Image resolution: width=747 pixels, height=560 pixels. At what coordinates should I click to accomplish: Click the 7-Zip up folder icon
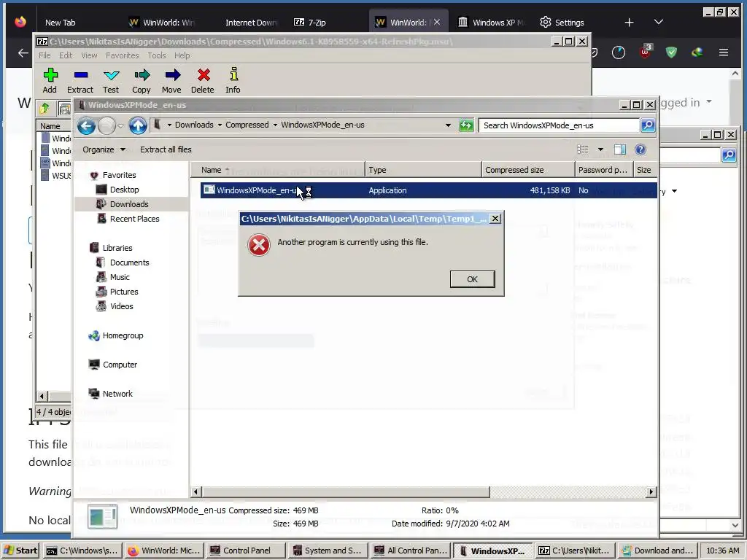44,109
